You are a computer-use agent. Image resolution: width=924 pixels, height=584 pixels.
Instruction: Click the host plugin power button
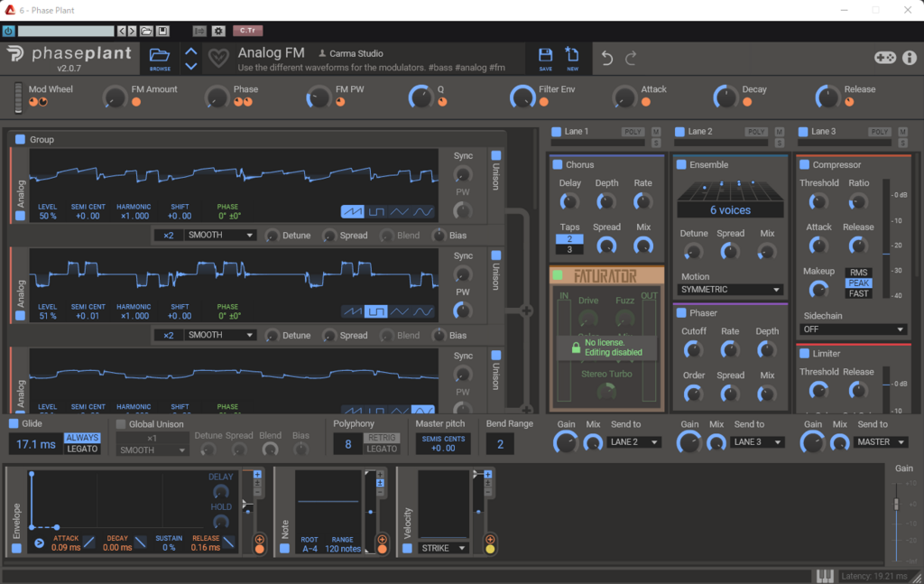(x=8, y=31)
